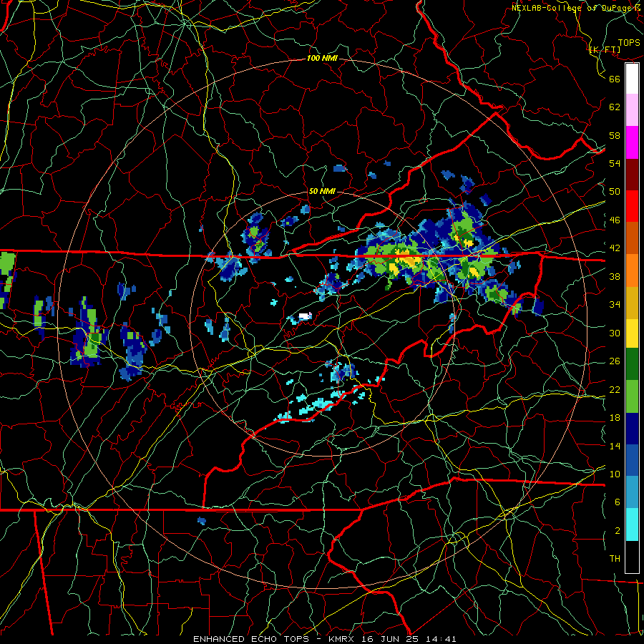The image size is (644, 644).
Task: Pick the dark orange legend swatch
Action: click(632, 238)
